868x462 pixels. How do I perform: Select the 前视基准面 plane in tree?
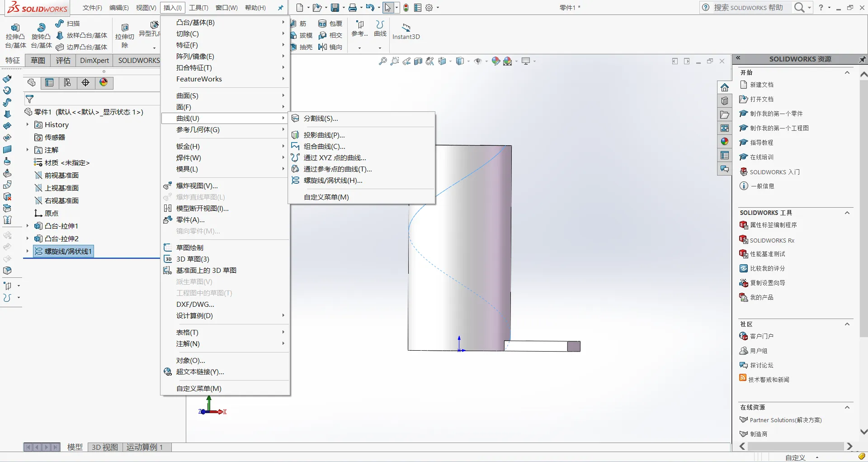(x=61, y=175)
